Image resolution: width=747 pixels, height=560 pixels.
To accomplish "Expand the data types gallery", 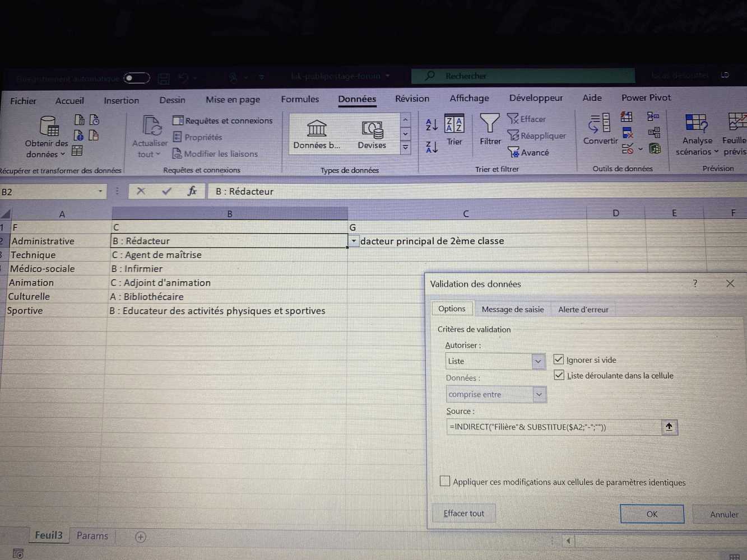I will click(x=405, y=148).
